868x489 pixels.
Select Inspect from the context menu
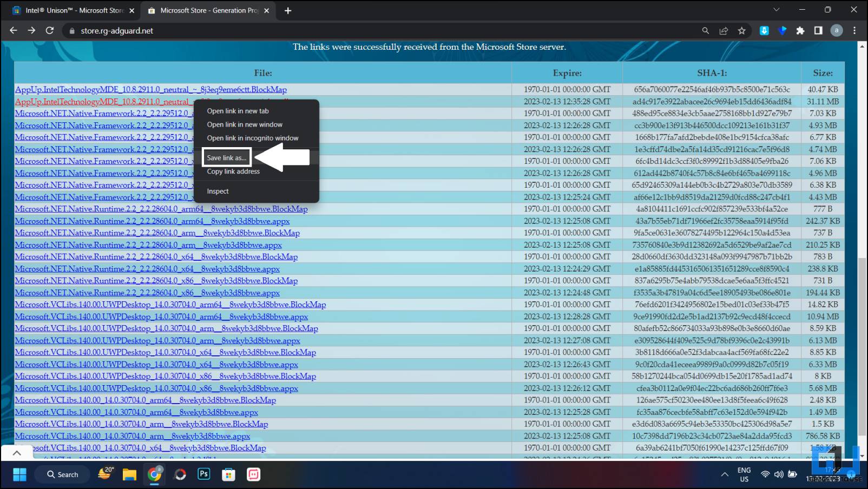click(x=218, y=191)
